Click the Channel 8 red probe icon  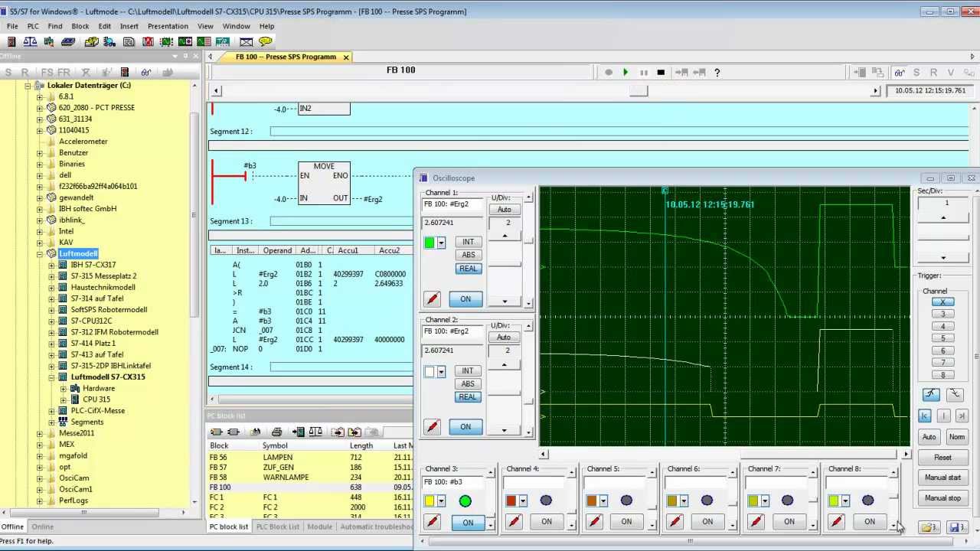[x=836, y=522]
